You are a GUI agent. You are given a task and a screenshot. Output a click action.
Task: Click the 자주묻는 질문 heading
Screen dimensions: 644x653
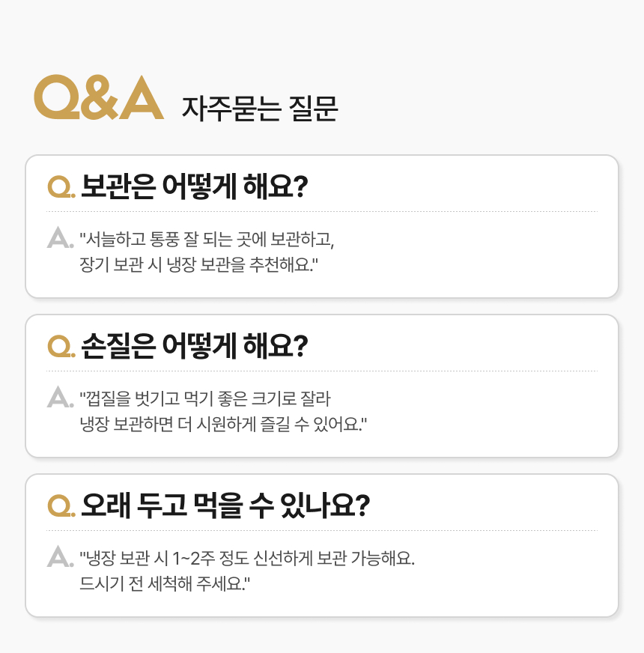(x=260, y=109)
